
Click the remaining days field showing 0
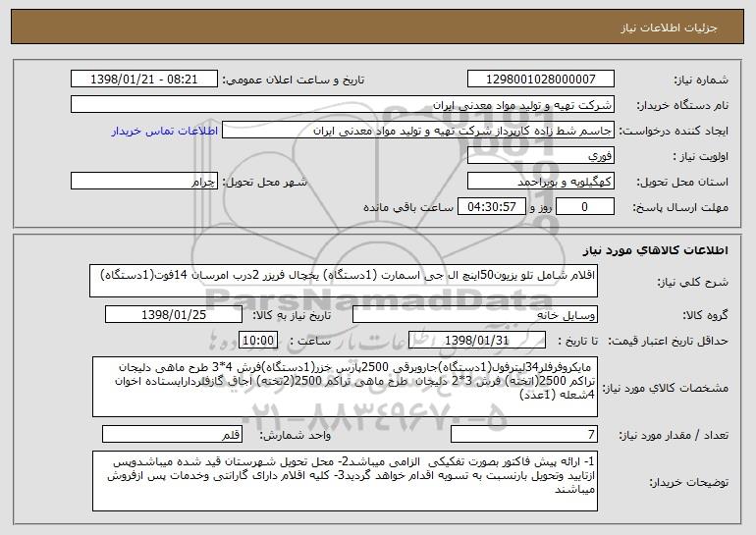585,207
